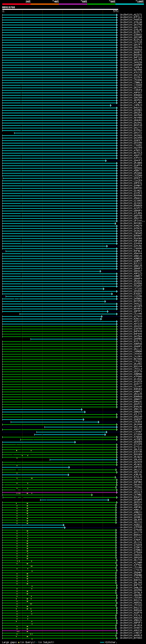Click hit label UniRef100_B0M196
This screenshot has height=644, width=146.
pyautogui.click(x=131, y=407)
